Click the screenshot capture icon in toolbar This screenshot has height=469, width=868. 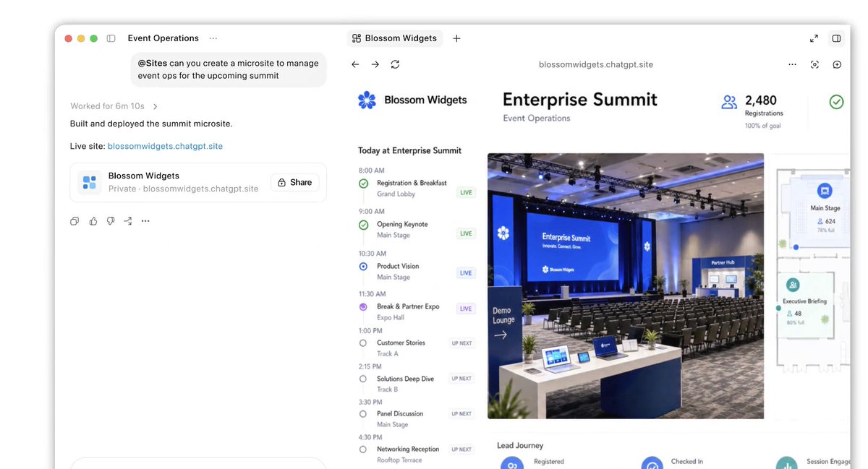[x=814, y=64]
